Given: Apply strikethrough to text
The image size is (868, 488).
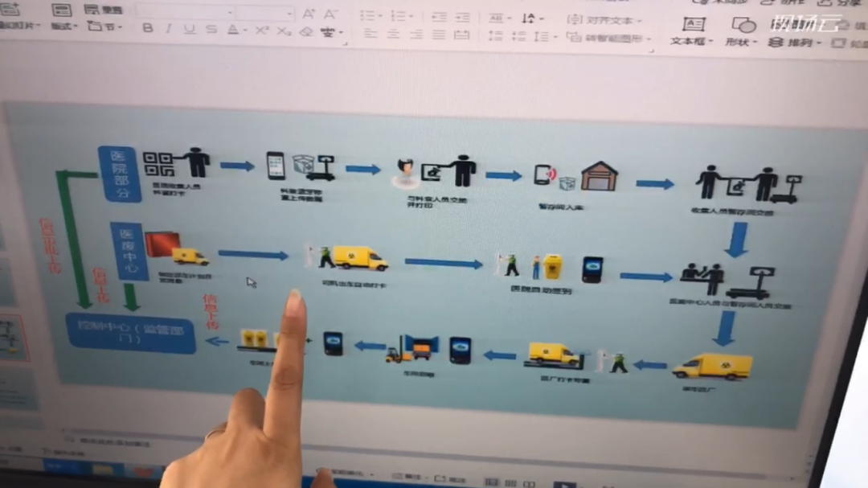Looking at the screenshot, I should coord(211,30).
